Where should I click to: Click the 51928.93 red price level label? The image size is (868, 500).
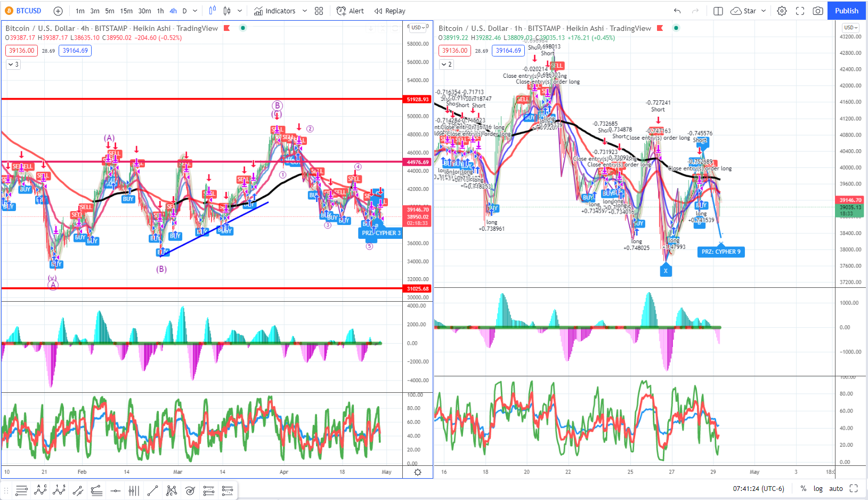pos(417,100)
